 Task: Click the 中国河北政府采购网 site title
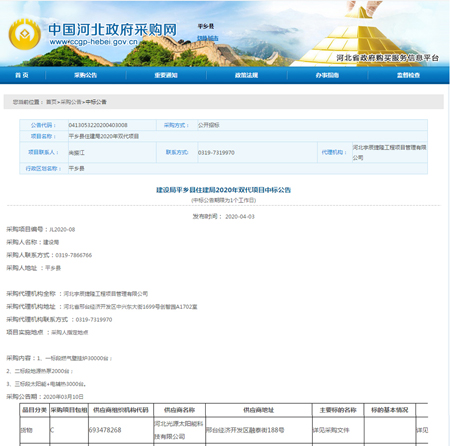113,30
